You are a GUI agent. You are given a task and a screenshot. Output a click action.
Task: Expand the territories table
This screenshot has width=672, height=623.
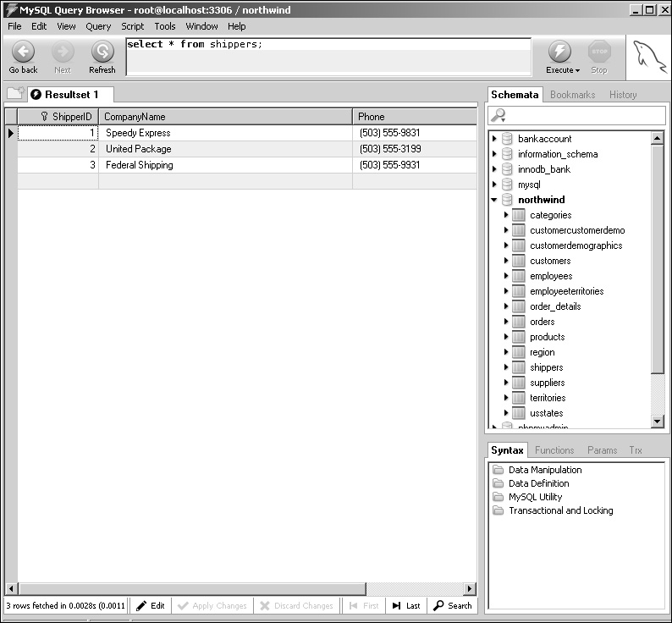point(506,398)
